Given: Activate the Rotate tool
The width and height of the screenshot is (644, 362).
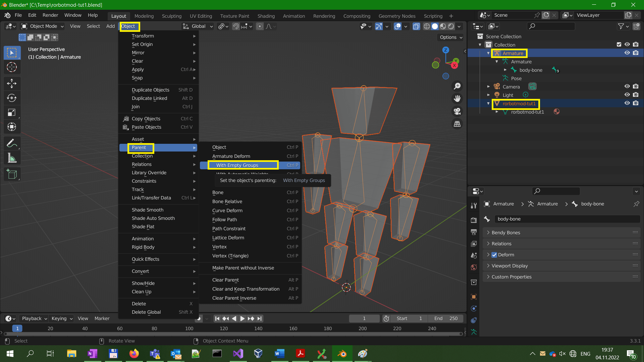Looking at the screenshot, I should (x=12, y=98).
